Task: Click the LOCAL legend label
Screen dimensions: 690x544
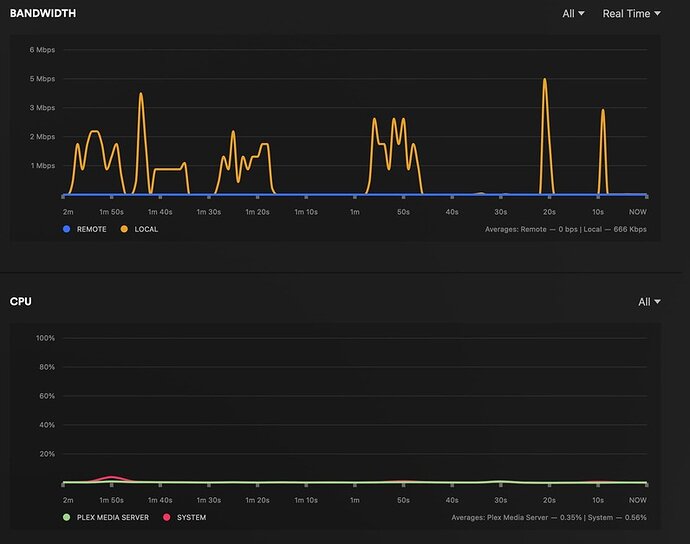Action: pyautogui.click(x=146, y=229)
